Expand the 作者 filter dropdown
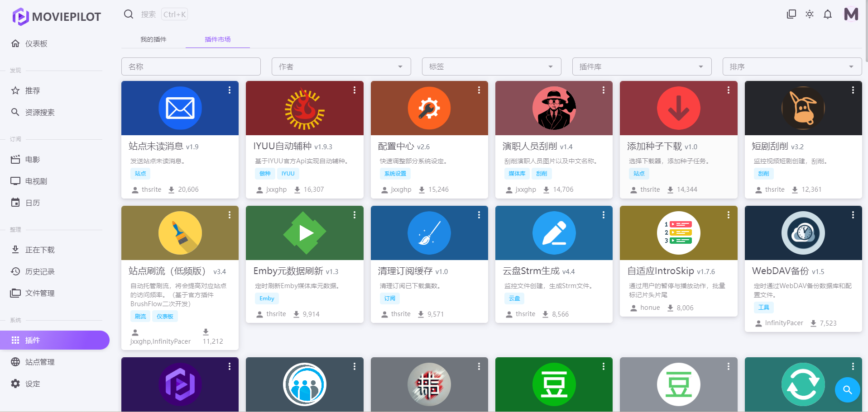 tap(341, 66)
